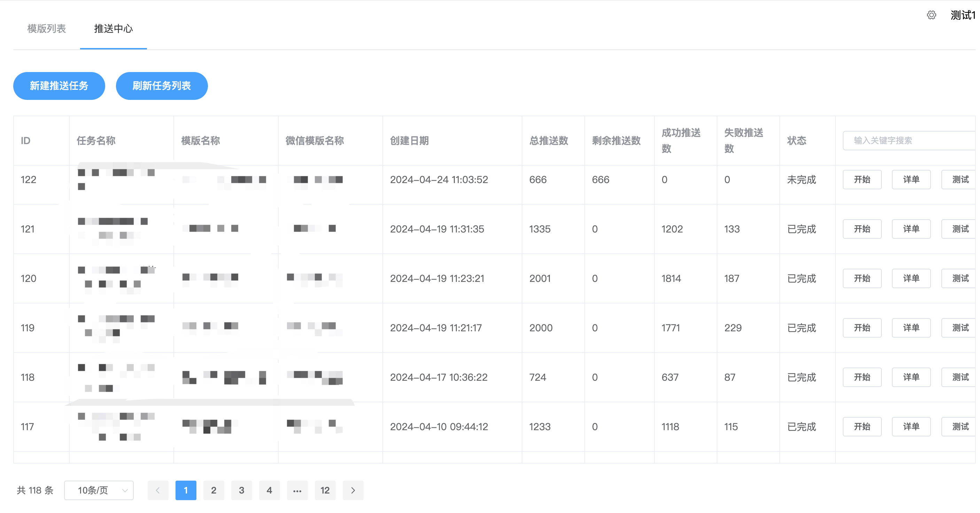Screen dimensions: 980x513
Task: Click failure count 229
Action: [x=733, y=328]
